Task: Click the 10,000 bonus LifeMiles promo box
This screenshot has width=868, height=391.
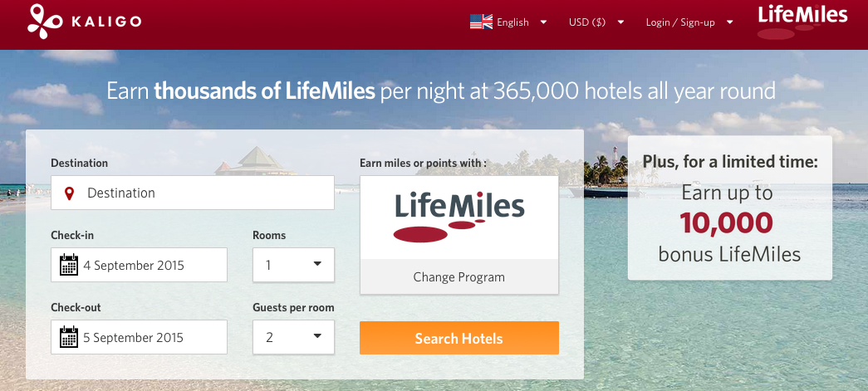Action: (x=729, y=208)
